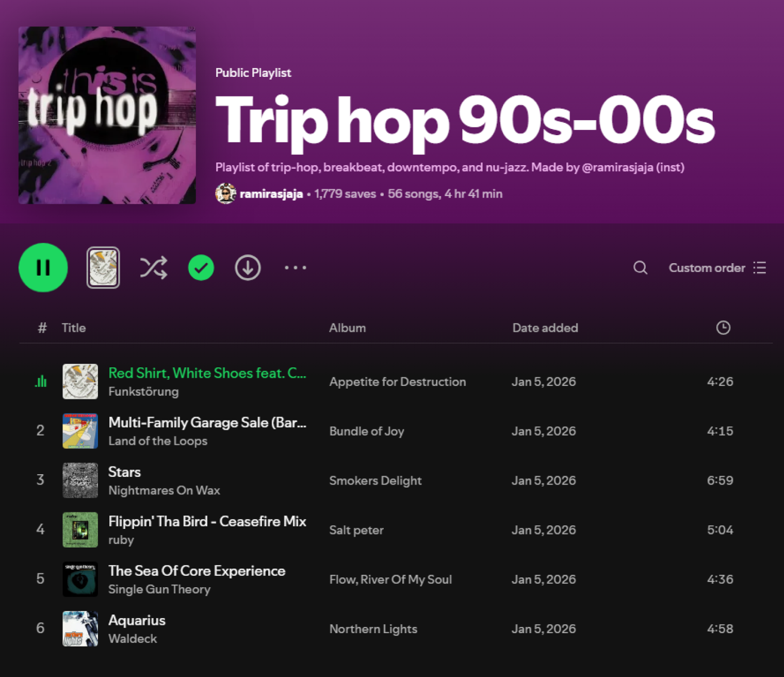Viewport: 784px width, 677px height.
Task: Open the download playlist icon
Action: click(x=248, y=267)
